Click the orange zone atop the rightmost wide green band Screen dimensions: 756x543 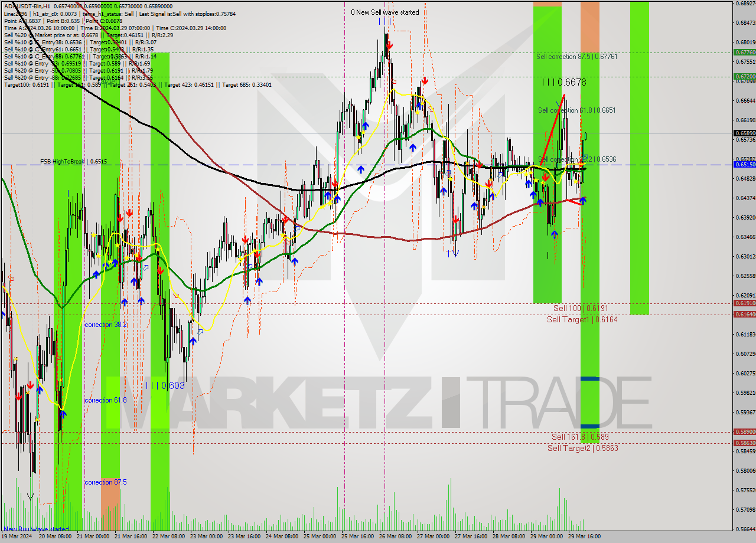coord(589,27)
